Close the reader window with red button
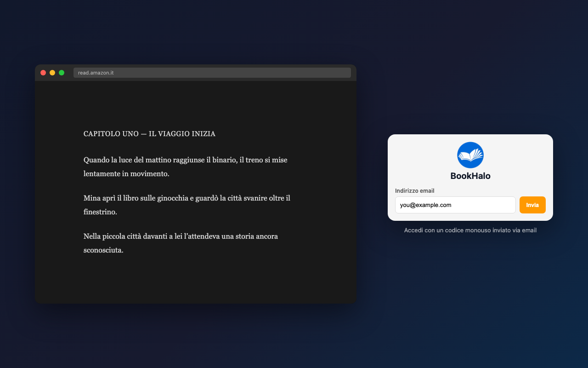This screenshot has width=588, height=368. [43, 73]
